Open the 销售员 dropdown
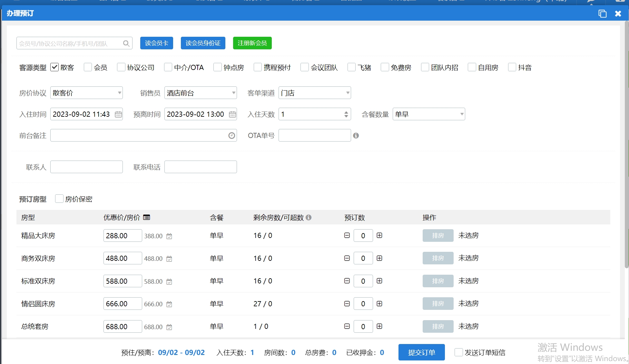Screen dimensions: 629x364 click(x=201, y=93)
